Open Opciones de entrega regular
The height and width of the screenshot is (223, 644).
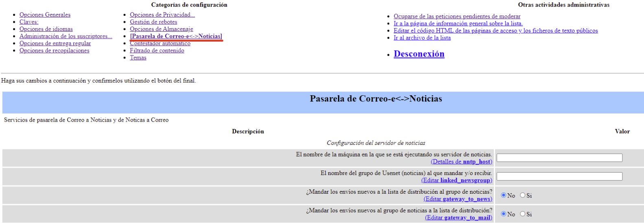click(55, 43)
